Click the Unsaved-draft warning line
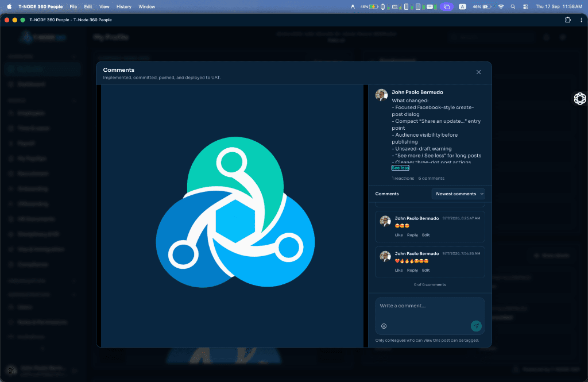 tap(421, 149)
